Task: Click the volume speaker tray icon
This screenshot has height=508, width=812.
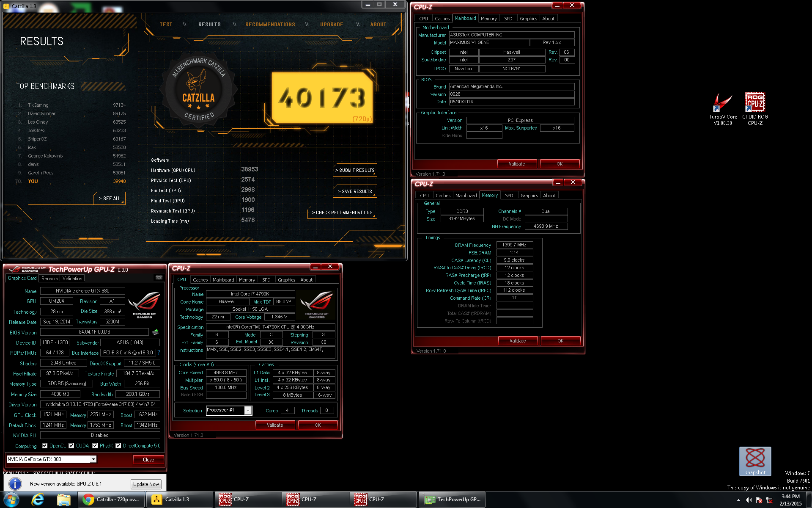Action: coord(749,500)
